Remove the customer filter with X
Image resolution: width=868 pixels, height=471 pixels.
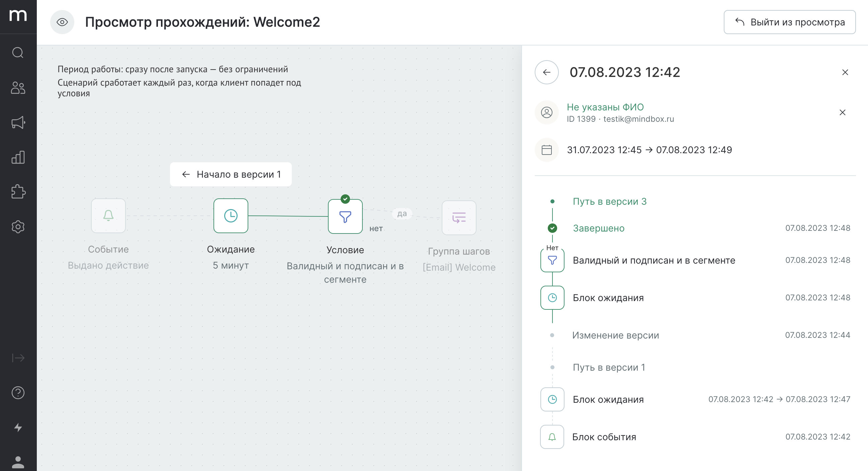(842, 112)
